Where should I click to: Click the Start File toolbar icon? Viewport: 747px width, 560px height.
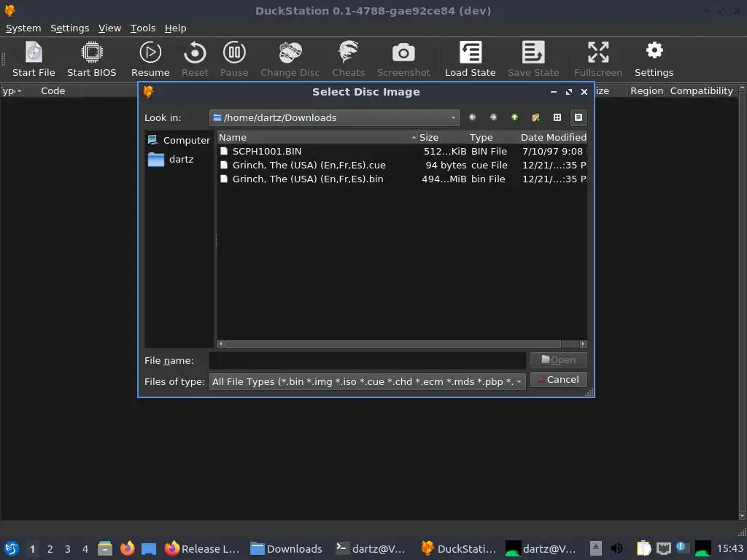click(34, 59)
